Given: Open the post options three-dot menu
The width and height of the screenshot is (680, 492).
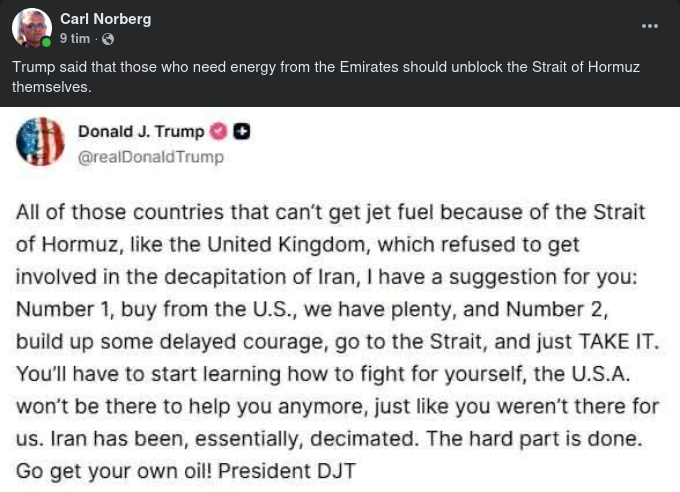Looking at the screenshot, I should click(x=650, y=26).
